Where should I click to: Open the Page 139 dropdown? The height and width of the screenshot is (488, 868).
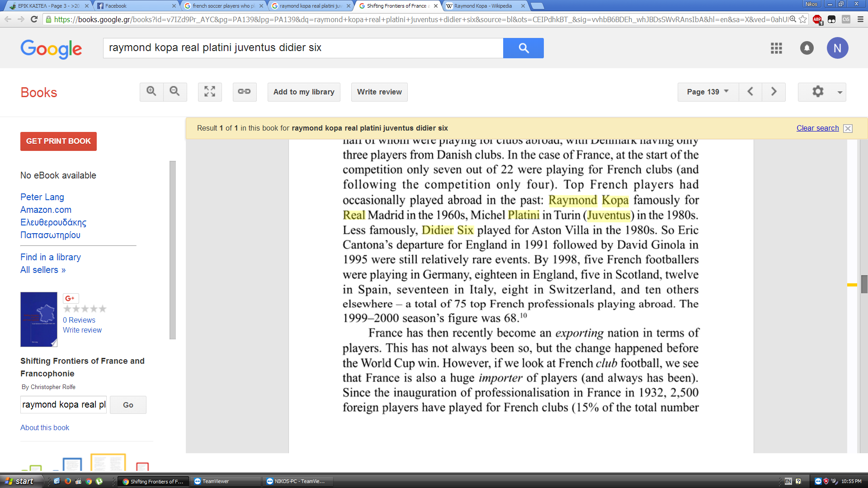tap(708, 92)
